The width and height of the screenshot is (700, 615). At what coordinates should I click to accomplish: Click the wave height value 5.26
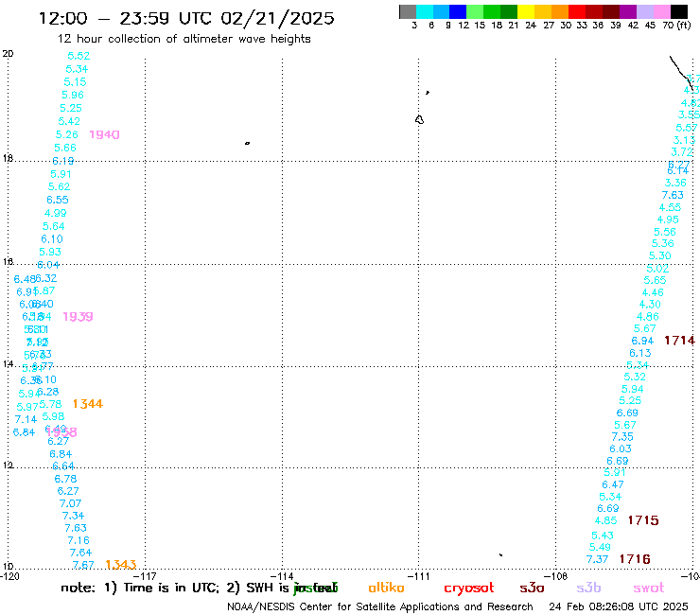[66, 134]
